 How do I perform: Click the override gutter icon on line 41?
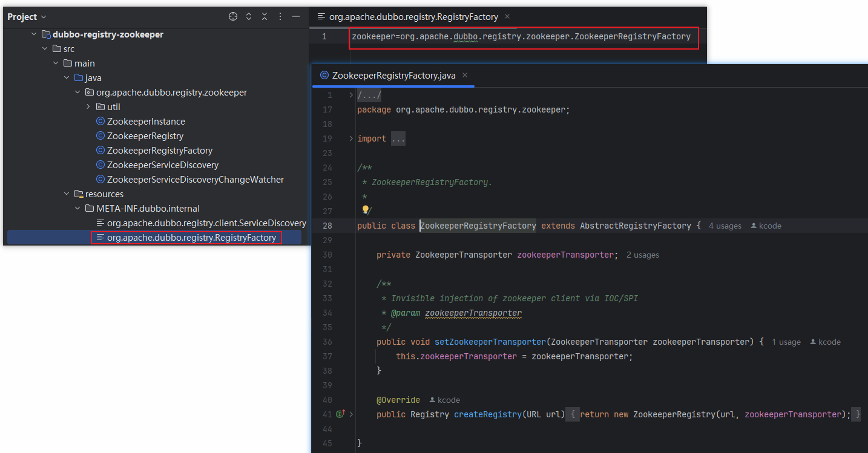pyautogui.click(x=340, y=414)
